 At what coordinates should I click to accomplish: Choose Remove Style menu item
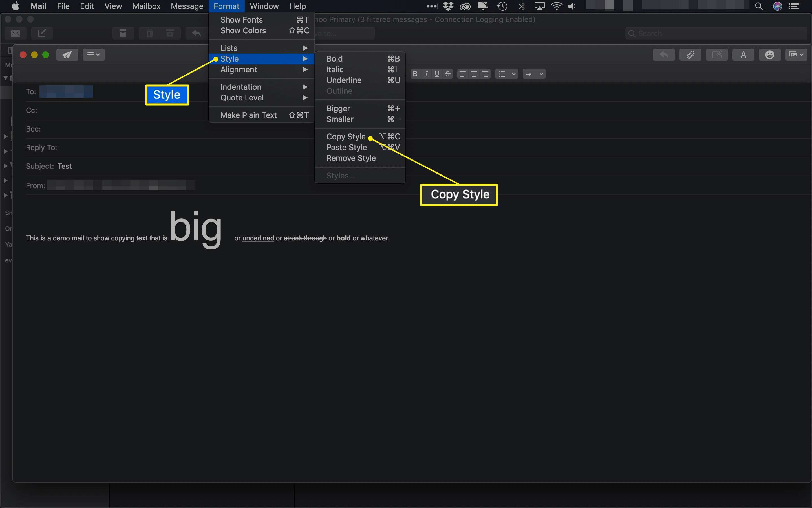pos(360,158)
